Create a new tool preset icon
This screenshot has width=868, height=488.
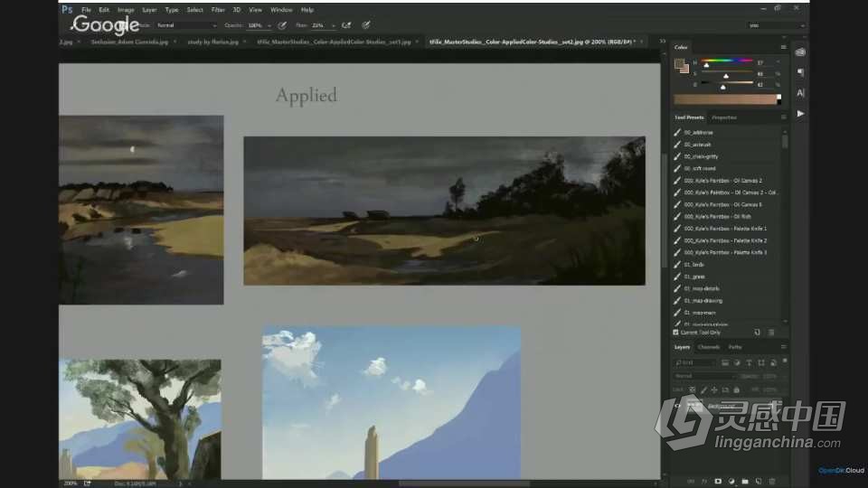758,333
